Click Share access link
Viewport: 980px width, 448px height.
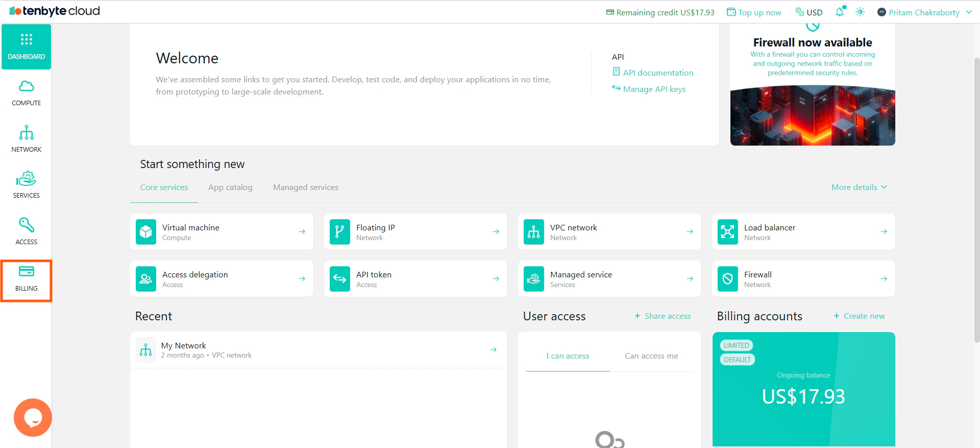click(663, 316)
